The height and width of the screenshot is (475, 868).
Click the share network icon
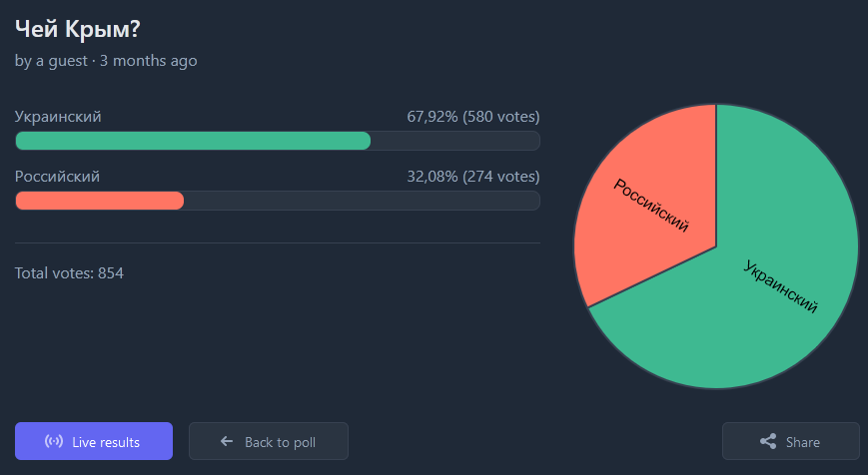[768, 442]
